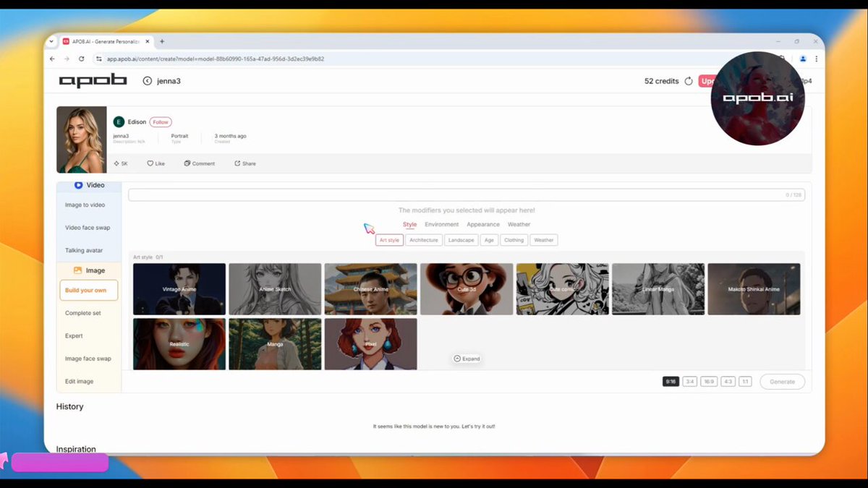Screen dimensions: 868x488
Task: Choose the Makoto Shinkai Anime style
Action: 754,289
